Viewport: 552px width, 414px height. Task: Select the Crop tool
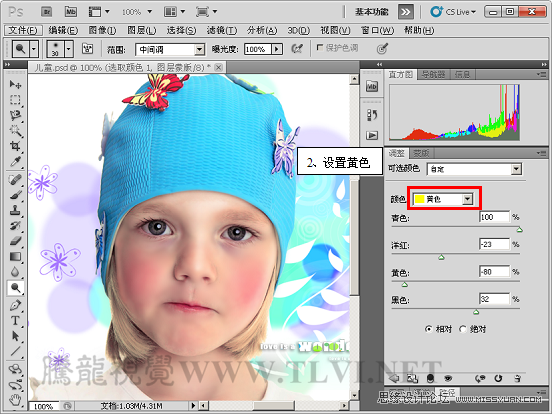(15, 146)
